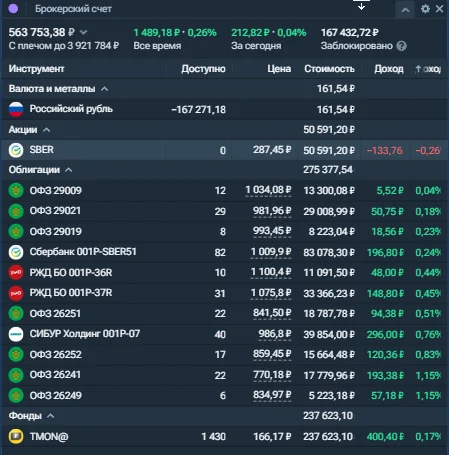Screen dimensions: 449x455
Task: Select the ОФЗ 29009 instrument name
Action: (x=55, y=190)
